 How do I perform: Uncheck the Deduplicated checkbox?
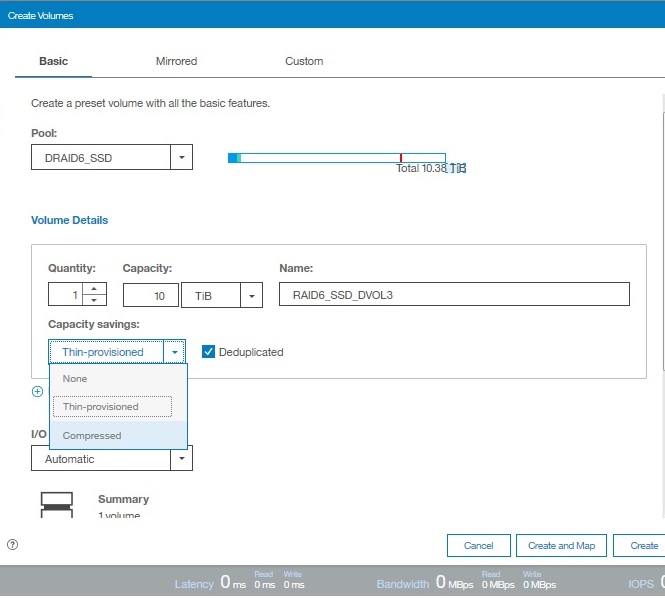point(208,352)
